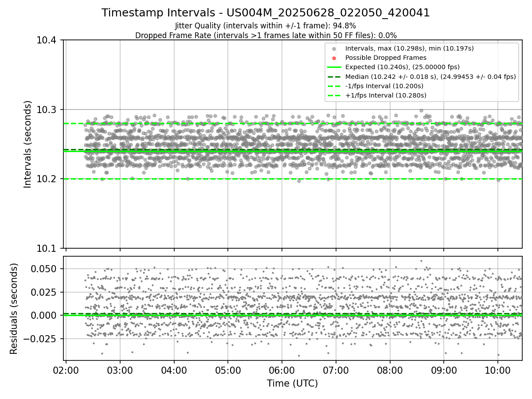Click the "Residuals (seconds)" y-axis label
The width and height of the screenshot is (532, 399).
point(14,309)
